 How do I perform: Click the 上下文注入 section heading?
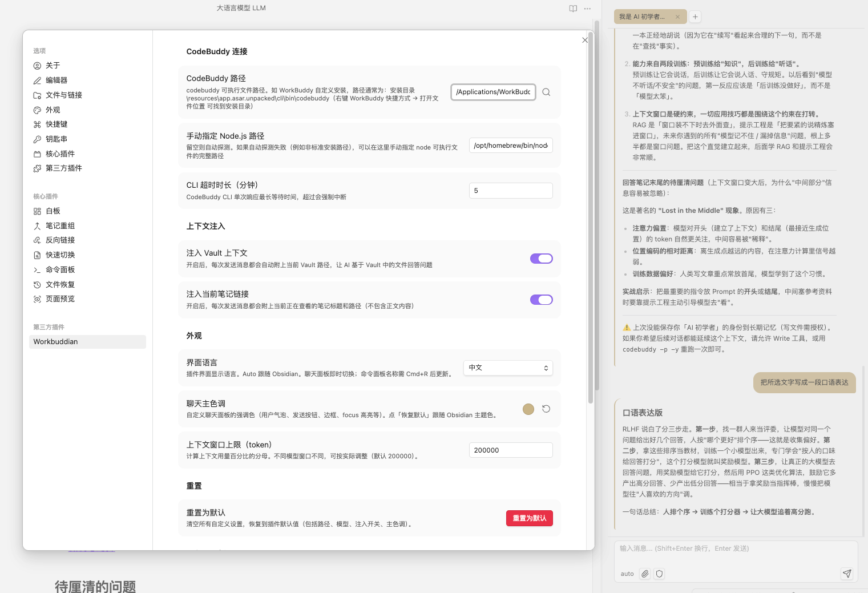(205, 226)
